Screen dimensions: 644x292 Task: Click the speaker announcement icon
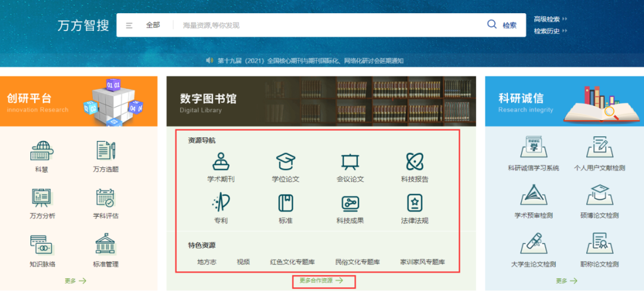(209, 60)
